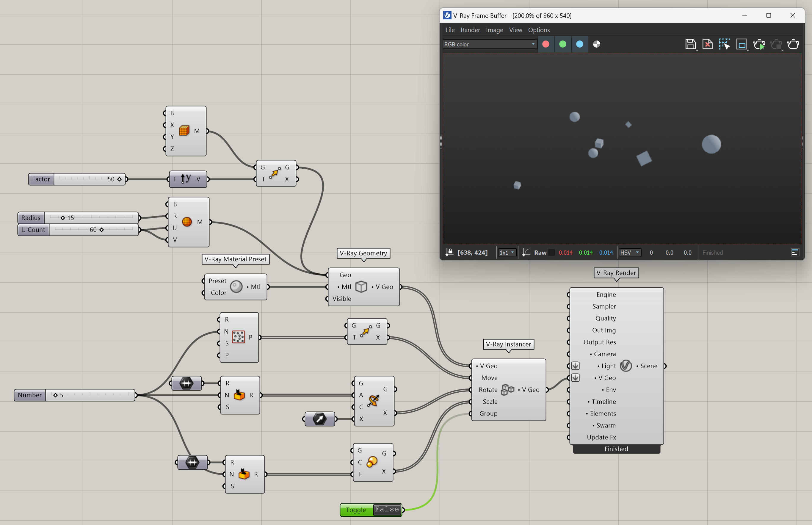Click the plain teapot render icon
The height and width of the screenshot is (525, 812).
point(793,44)
